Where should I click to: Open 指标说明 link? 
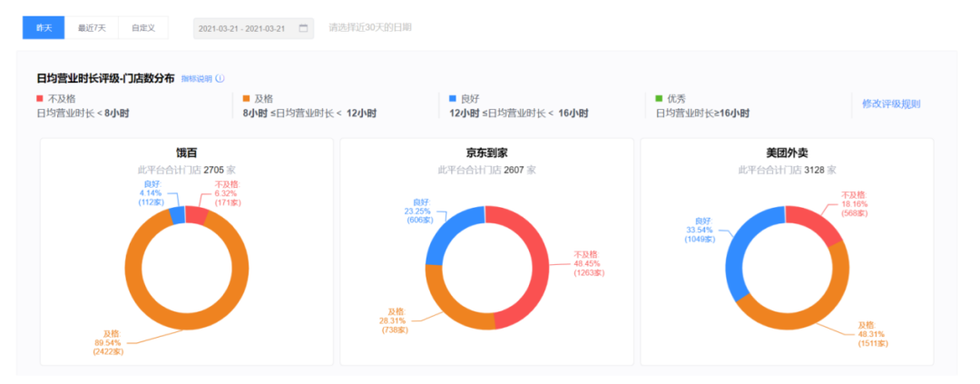196,79
